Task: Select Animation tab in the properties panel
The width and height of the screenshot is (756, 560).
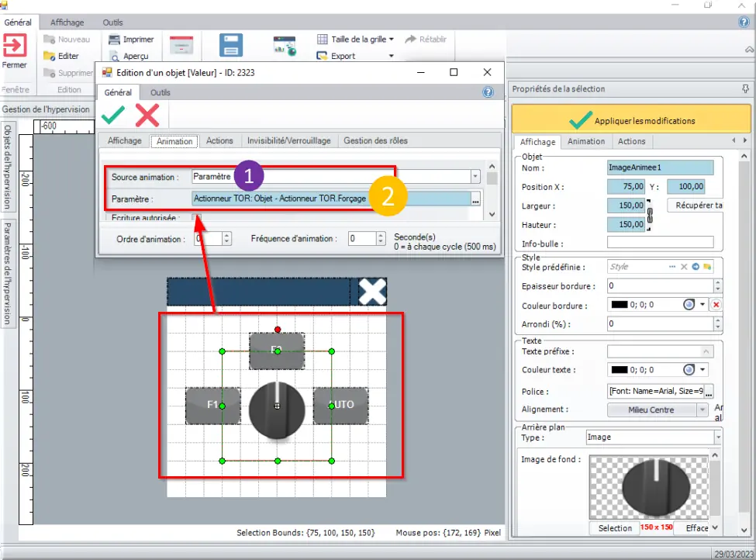Action: click(x=586, y=141)
